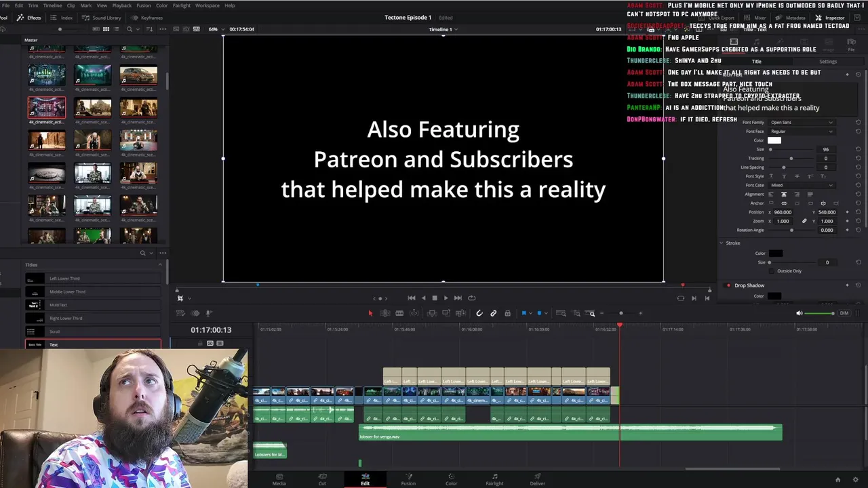
Task: Open the Font Face Regular dropdown
Action: tap(802, 131)
